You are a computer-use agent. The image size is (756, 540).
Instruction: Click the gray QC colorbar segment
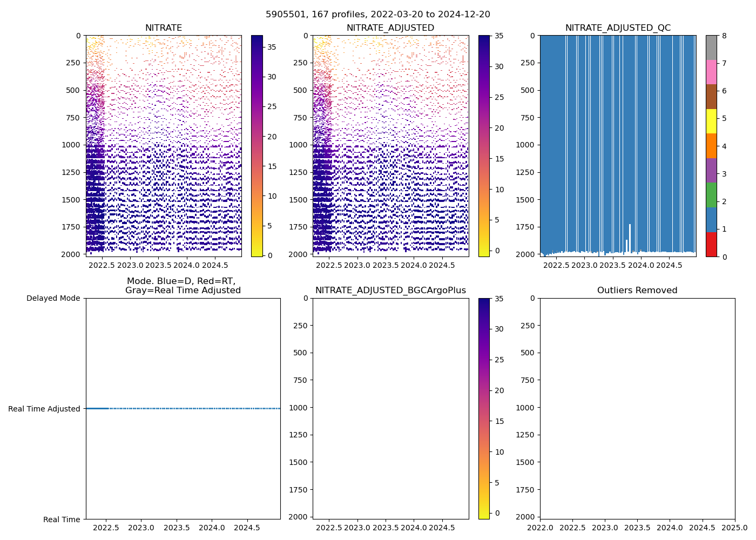click(711, 48)
